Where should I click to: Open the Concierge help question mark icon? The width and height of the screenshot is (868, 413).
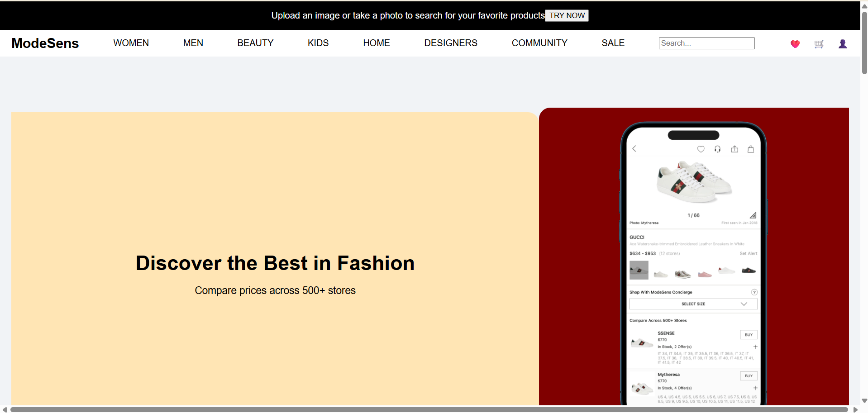coord(754,292)
